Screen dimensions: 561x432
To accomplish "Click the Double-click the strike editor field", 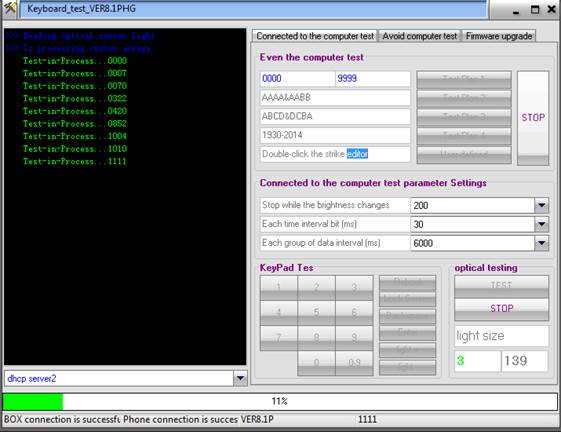I will 335,154.
